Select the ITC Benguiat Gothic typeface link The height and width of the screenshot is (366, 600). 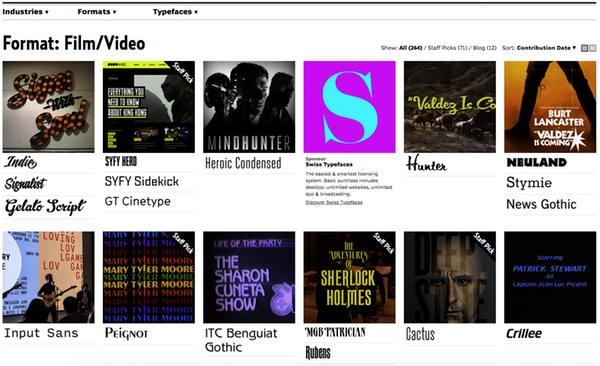pyautogui.click(x=241, y=340)
